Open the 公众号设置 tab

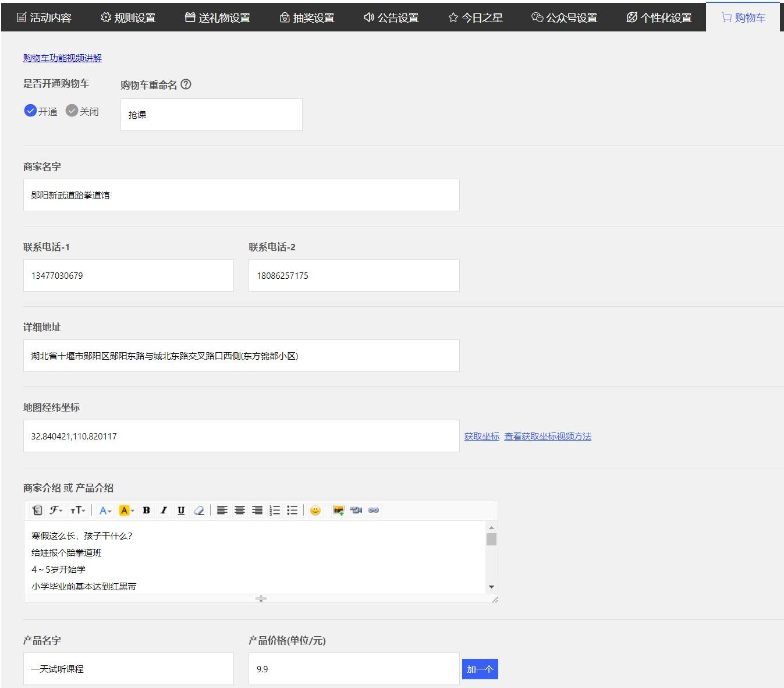click(x=565, y=17)
